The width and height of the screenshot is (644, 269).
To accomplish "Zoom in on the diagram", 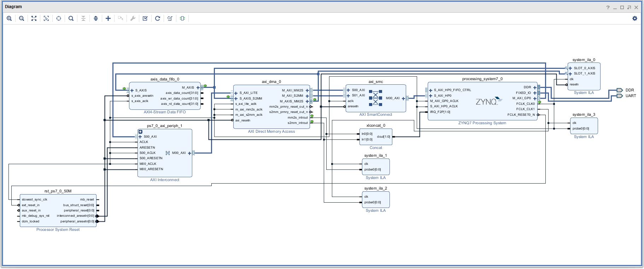I will (9, 18).
